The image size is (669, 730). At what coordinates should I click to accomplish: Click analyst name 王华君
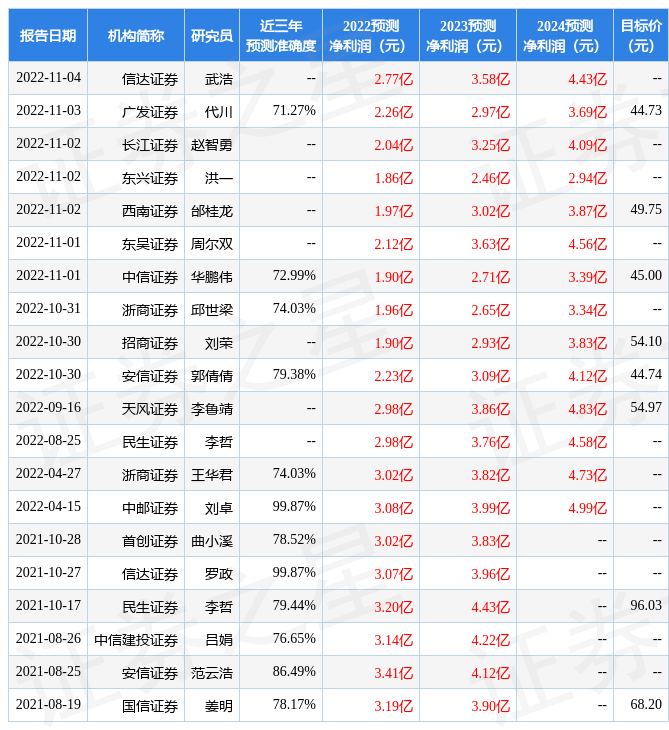click(x=212, y=475)
